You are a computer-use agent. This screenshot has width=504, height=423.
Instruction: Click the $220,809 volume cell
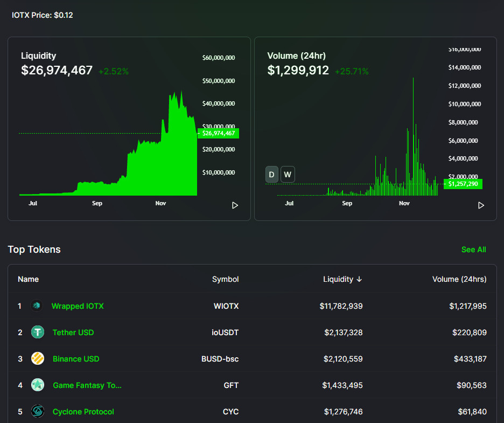470,332
